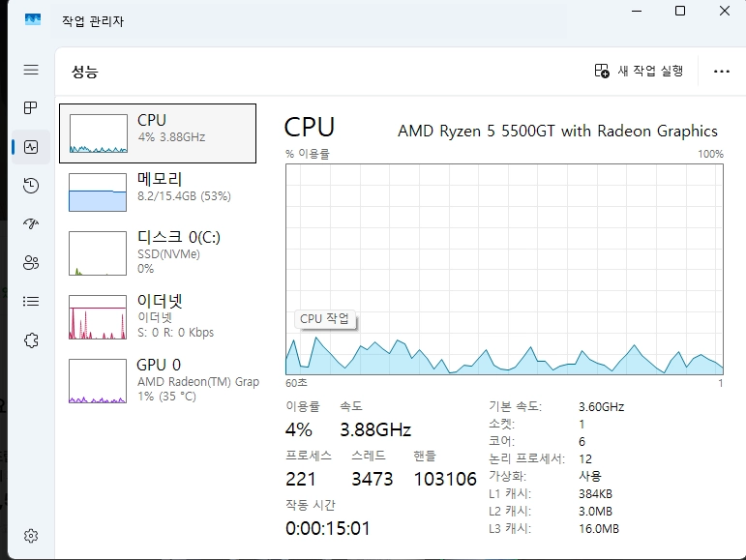Image resolution: width=746 pixels, height=560 pixels.
Task: Maximize the Task Manager window
Action: (680, 11)
